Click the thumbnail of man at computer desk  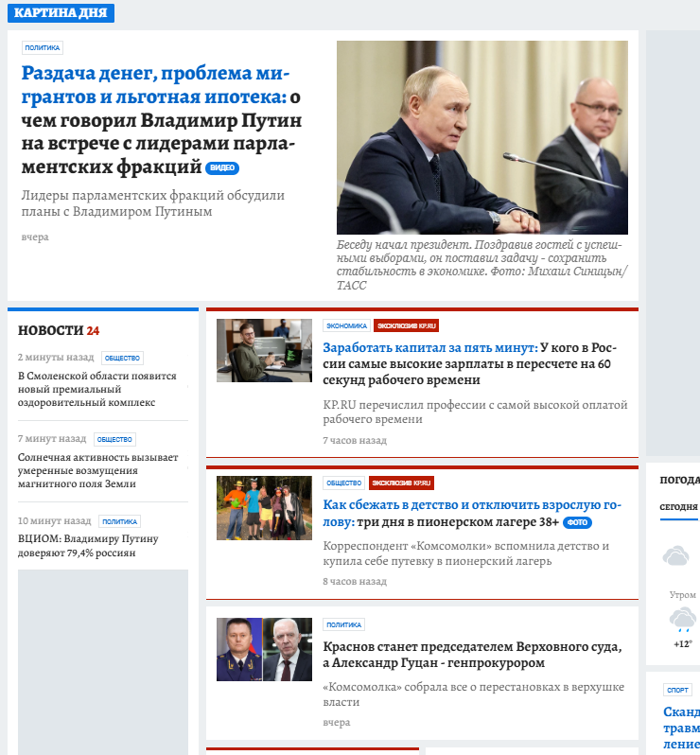pos(264,350)
